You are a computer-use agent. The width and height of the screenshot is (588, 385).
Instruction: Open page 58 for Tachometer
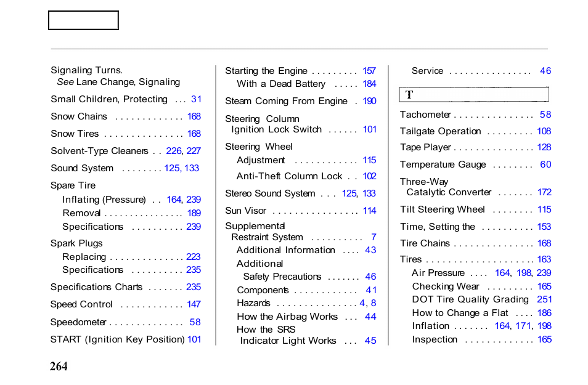click(x=545, y=115)
